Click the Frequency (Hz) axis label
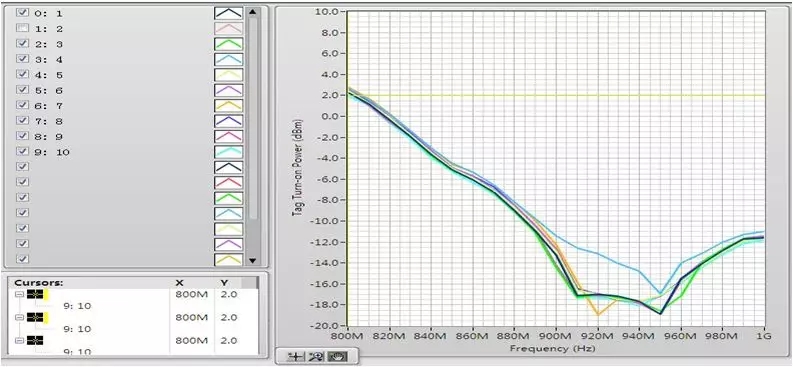The height and width of the screenshot is (367, 793). [x=552, y=348]
